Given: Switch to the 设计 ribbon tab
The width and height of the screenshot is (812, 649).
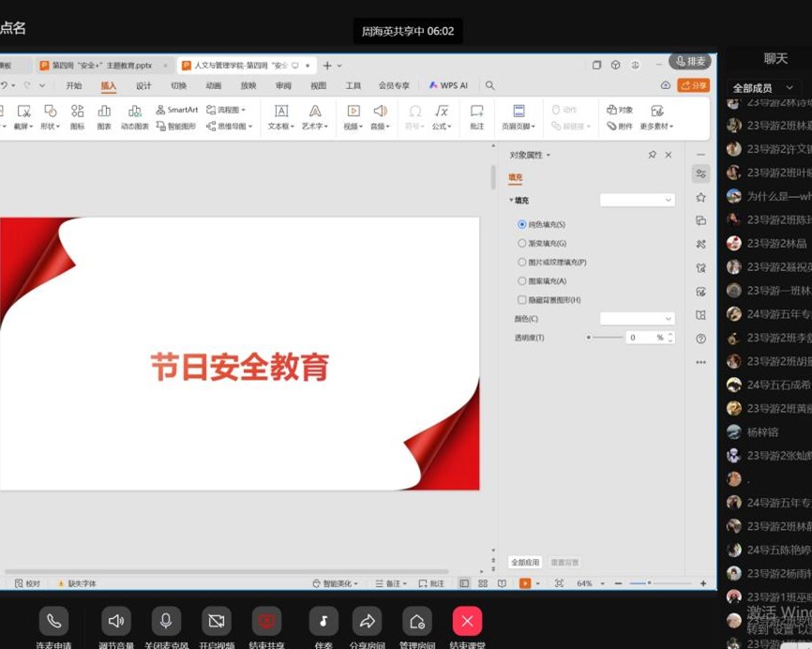Looking at the screenshot, I should (x=143, y=85).
